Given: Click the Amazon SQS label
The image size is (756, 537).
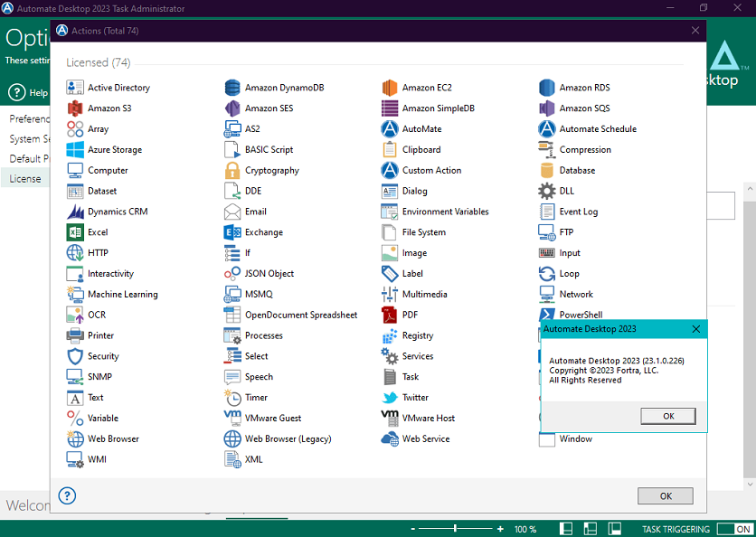Looking at the screenshot, I should (x=584, y=108).
